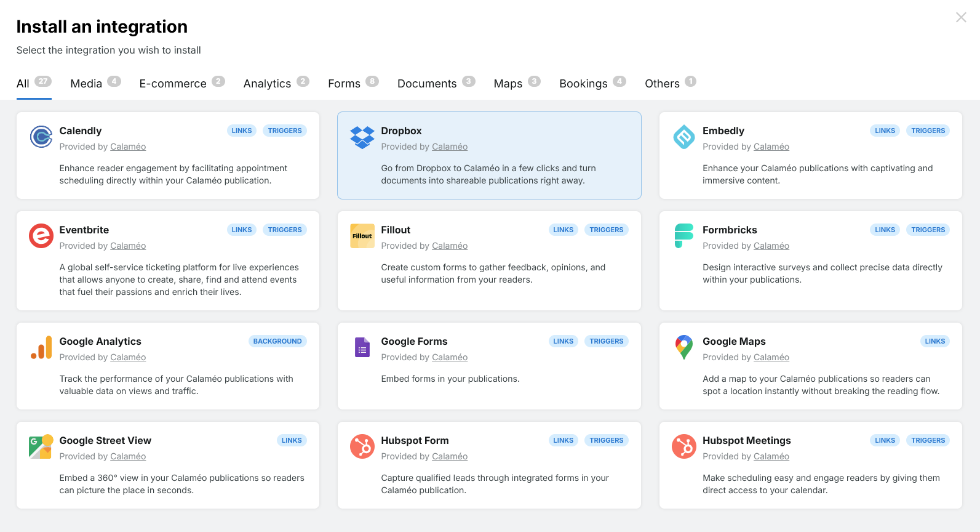Follow the Calaméo link under Formbricks

[x=771, y=246]
